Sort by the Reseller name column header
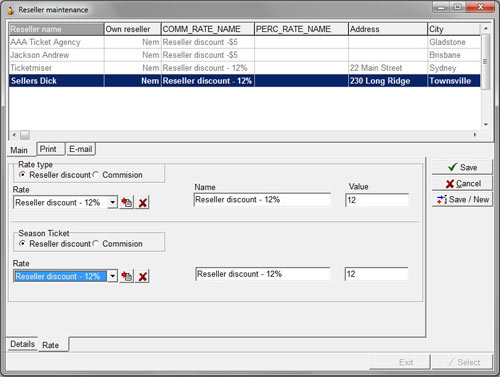The width and height of the screenshot is (500, 377). click(x=56, y=29)
